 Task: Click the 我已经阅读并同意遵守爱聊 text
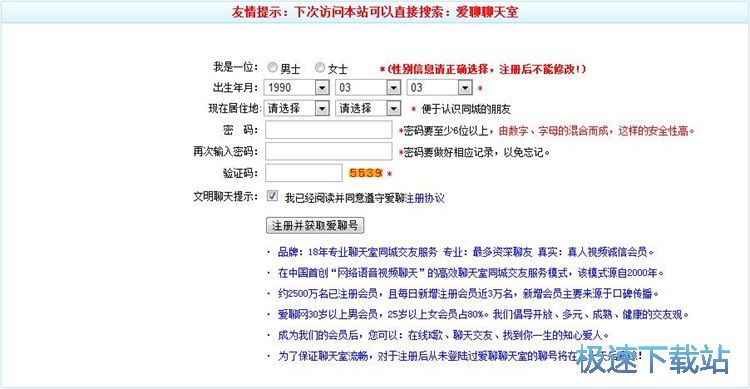[x=345, y=198]
